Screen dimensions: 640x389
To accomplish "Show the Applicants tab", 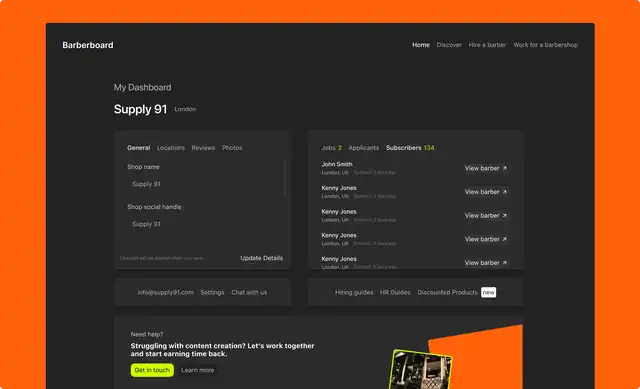I will click(x=364, y=148).
